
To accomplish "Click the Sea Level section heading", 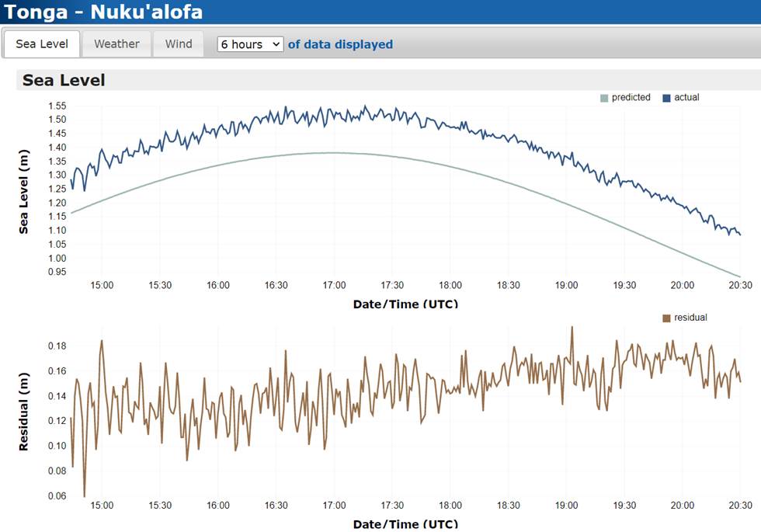I will pos(64,80).
